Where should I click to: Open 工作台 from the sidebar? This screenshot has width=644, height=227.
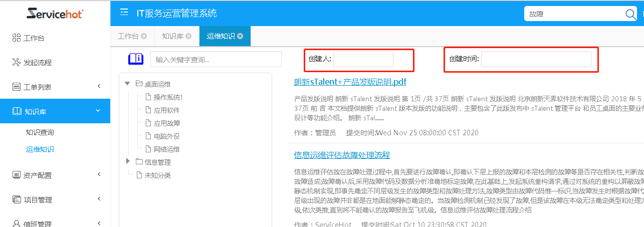pyautogui.click(x=38, y=38)
